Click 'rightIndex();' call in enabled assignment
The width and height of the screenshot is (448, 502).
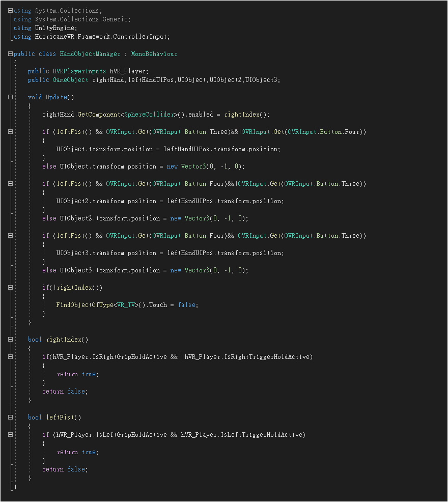point(247,114)
